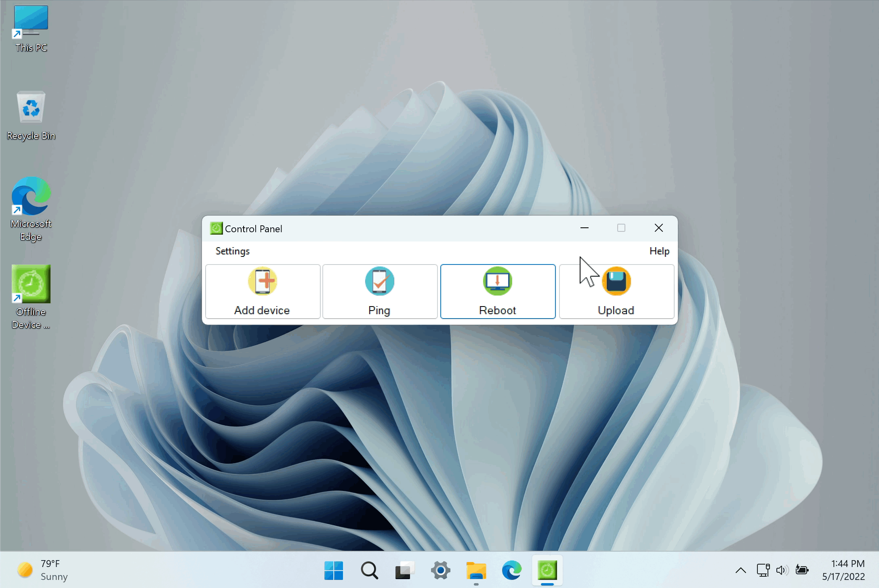Click the network icon in the system tray
This screenshot has height=588, width=879.
tap(763, 570)
